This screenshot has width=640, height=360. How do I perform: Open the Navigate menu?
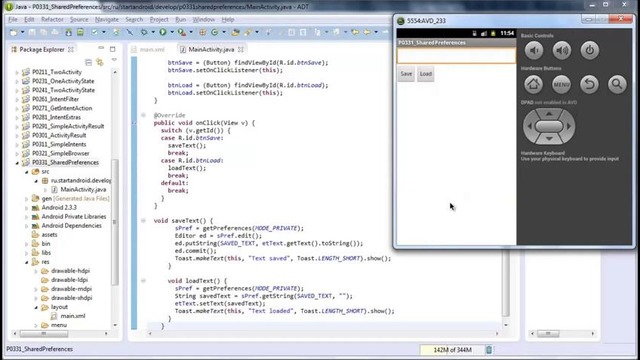pos(107,19)
